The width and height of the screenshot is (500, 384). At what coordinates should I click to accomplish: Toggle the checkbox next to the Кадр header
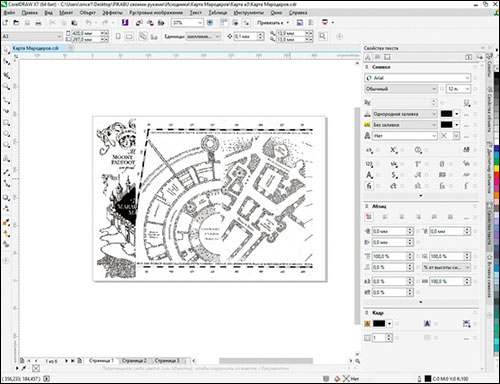(475, 313)
